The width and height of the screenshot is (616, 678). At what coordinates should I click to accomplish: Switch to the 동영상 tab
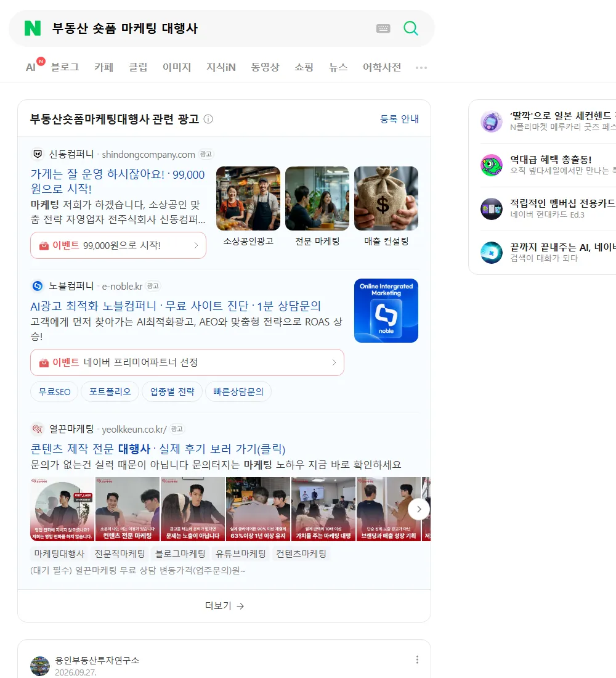(265, 67)
